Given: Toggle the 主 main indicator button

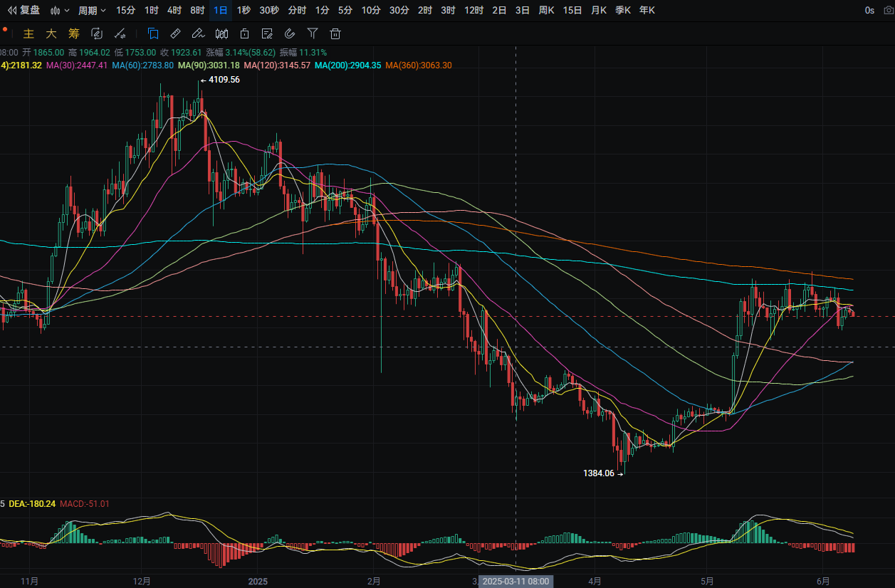Looking at the screenshot, I should point(28,33).
